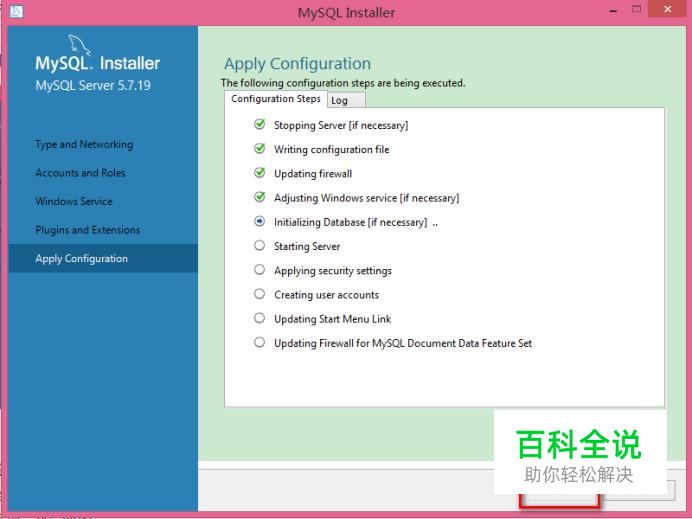This screenshot has height=519, width=692.
Task: Click 'Updating Firewall for MySQL Document Data Feature Set'
Action: coord(403,343)
